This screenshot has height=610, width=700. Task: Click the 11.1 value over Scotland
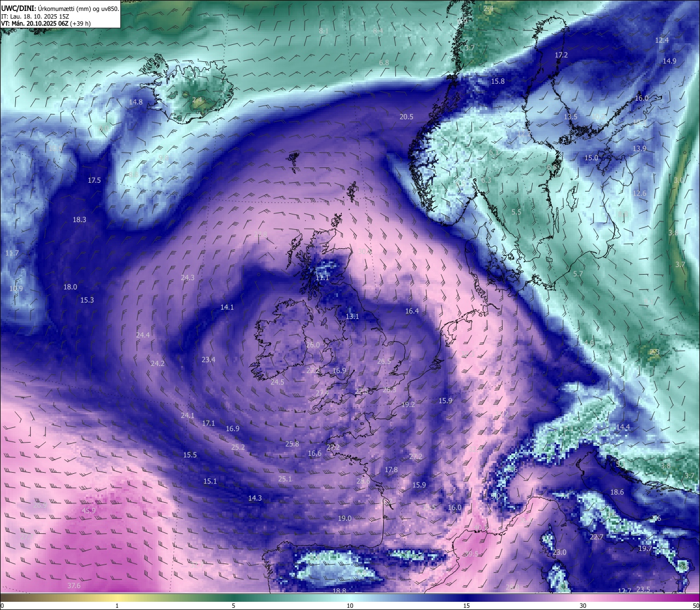pos(323,277)
